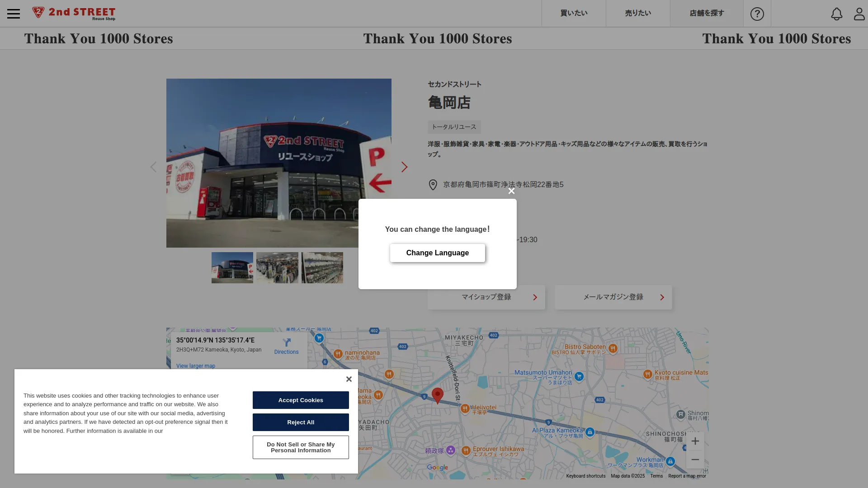Click the Al Plaza Kameoka marker

tap(590, 432)
